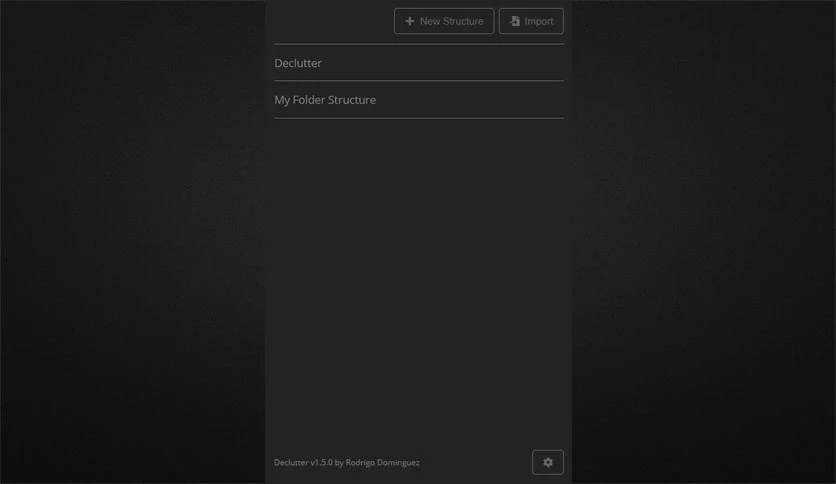Viewport: 836px width, 484px height.
Task: Click the New Structure button
Action: point(444,21)
